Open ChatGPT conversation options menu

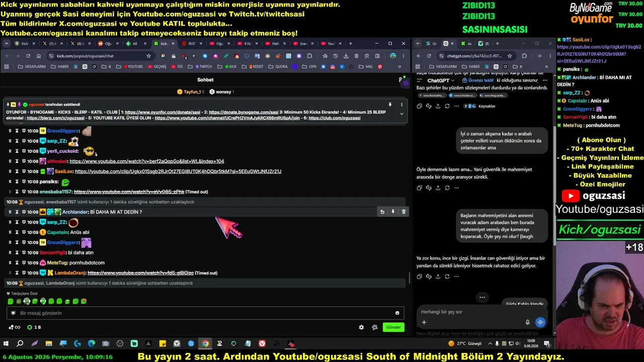click(x=545, y=80)
